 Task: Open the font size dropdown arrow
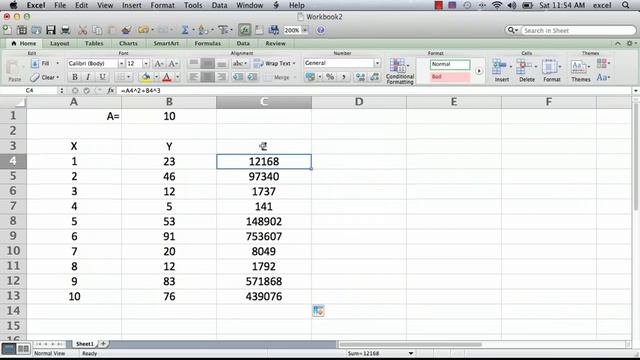coord(146,63)
